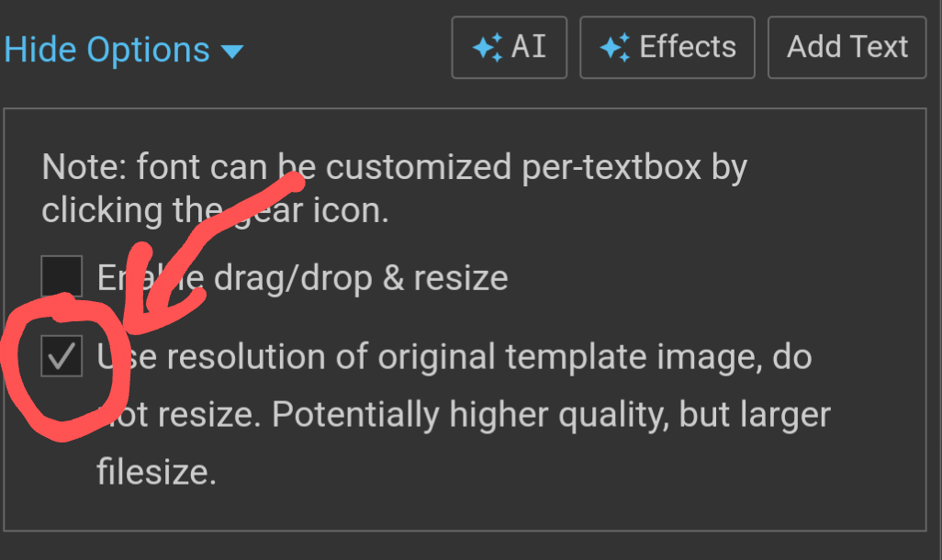Click the Add Text button
The height and width of the screenshot is (560, 942).
(847, 48)
